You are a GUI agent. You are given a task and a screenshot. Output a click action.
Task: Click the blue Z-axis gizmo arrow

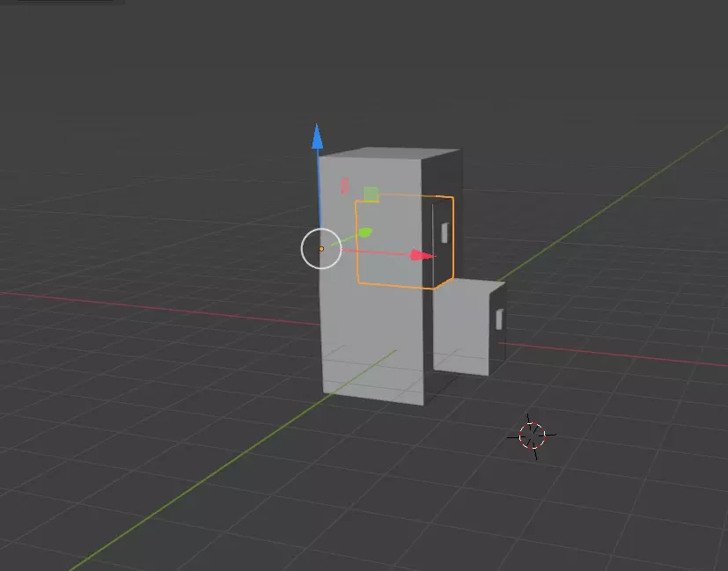[x=317, y=137]
